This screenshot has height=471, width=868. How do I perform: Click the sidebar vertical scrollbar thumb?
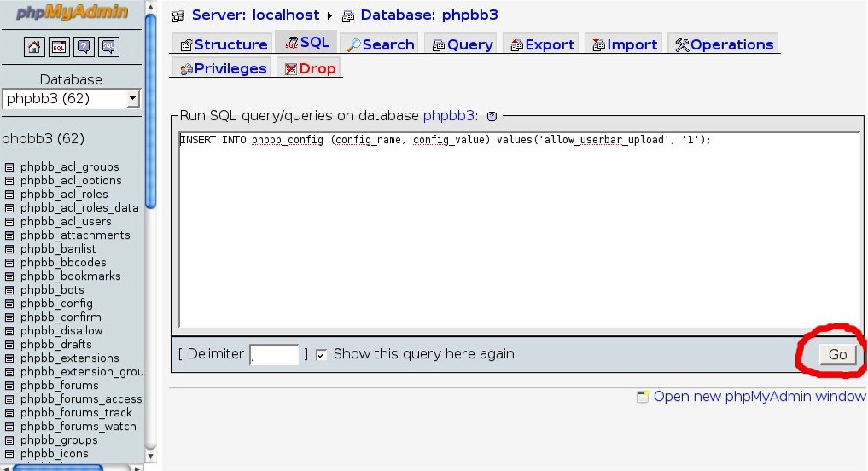[150, 111]
